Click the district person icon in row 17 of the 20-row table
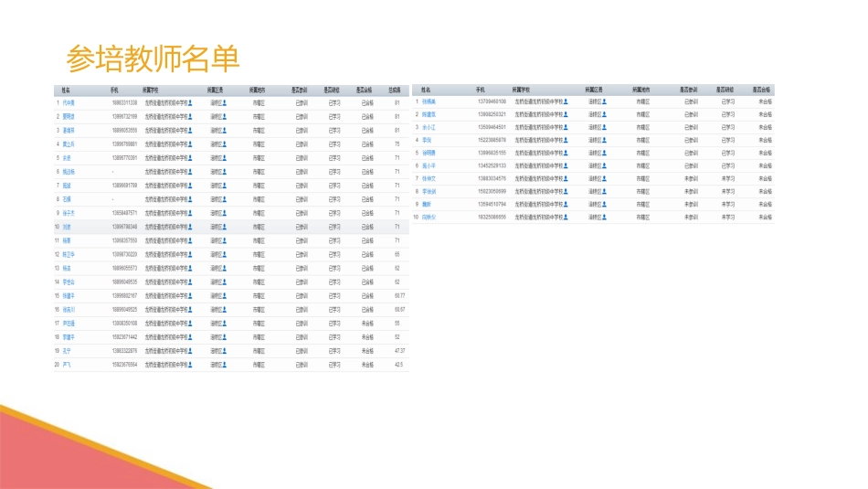 [225, 324]
